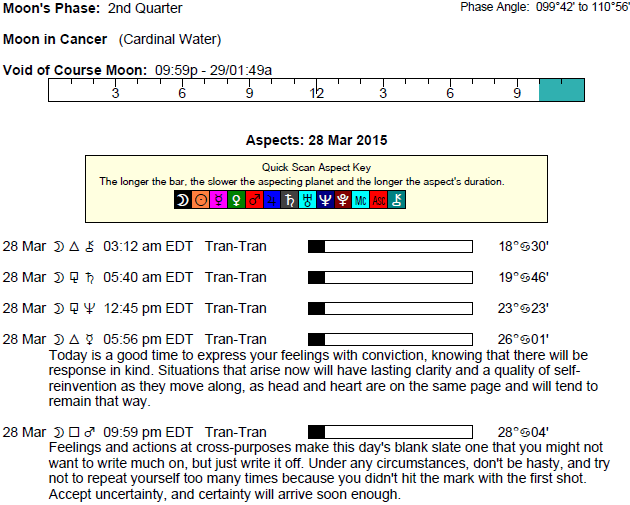Click the orange Sun symbol in the key
The image size is (630, 505).
(200, 200)
